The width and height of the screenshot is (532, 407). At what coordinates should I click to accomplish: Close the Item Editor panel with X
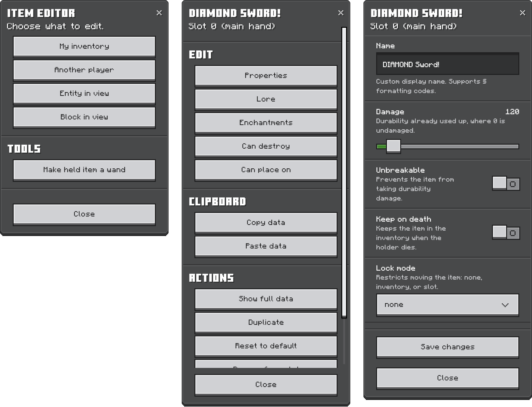[159, 13]
